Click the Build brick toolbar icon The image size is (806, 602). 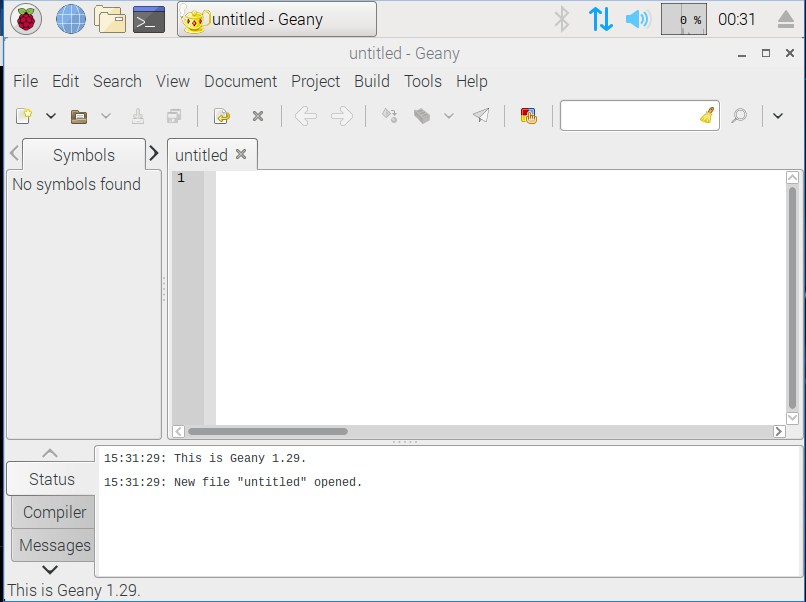coord(422,116)
